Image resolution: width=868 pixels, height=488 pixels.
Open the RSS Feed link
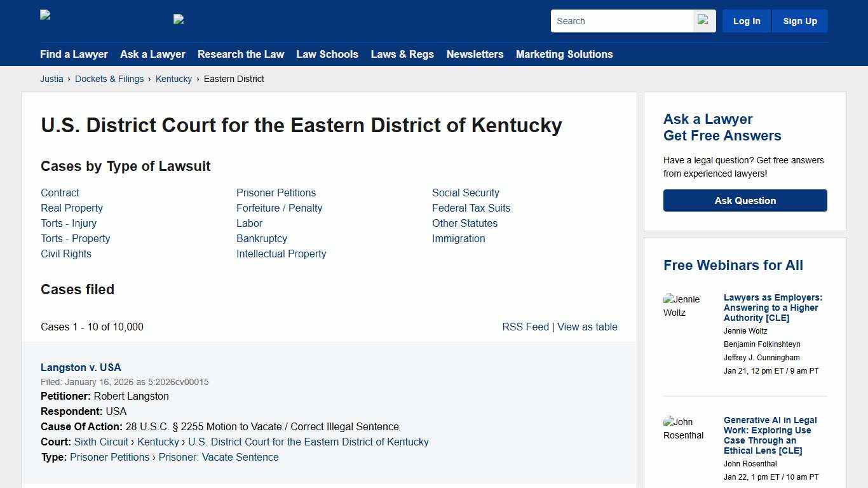tap(526, 327)
